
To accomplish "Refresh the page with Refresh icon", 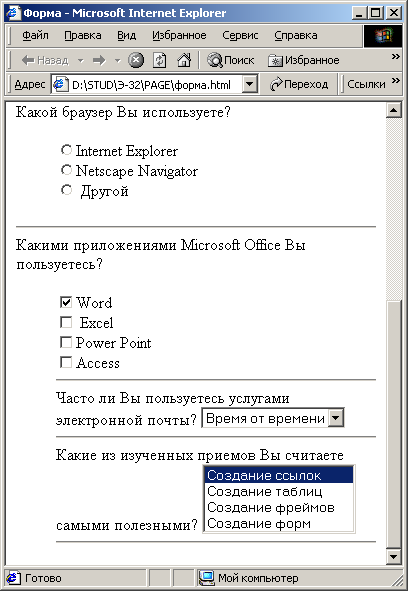I will pos(160,60).
